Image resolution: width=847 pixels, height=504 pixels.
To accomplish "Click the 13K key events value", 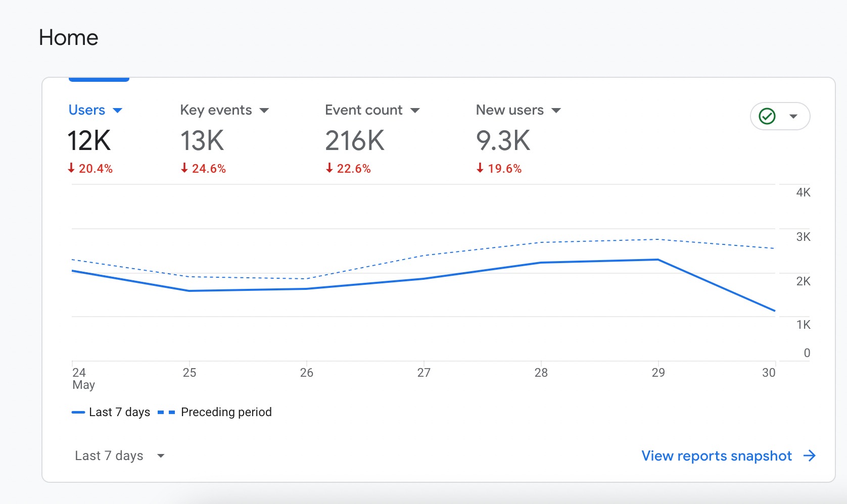I will tap(202, 140).
